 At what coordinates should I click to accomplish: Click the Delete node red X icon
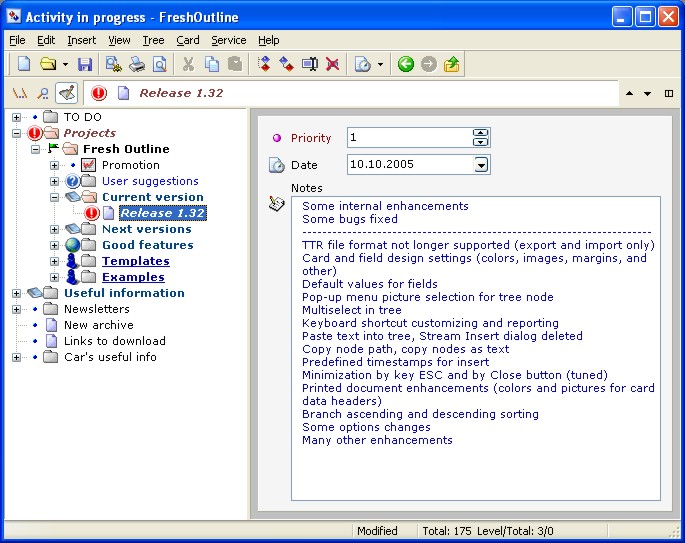[x=332, y=64]
